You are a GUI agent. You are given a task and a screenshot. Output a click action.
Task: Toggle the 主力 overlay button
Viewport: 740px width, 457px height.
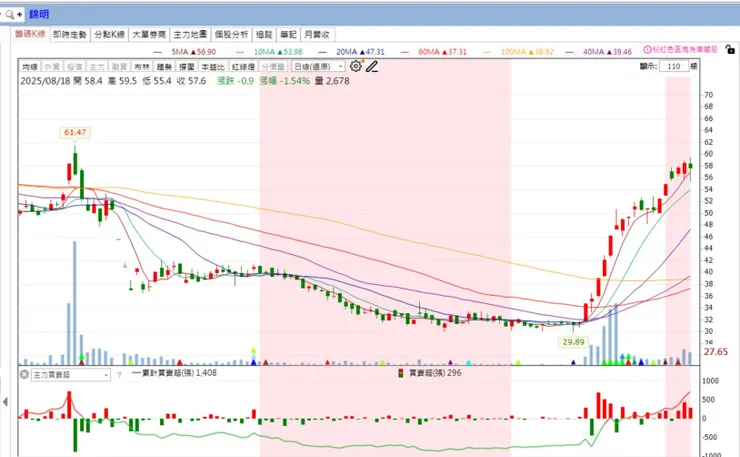pos(97,67)
